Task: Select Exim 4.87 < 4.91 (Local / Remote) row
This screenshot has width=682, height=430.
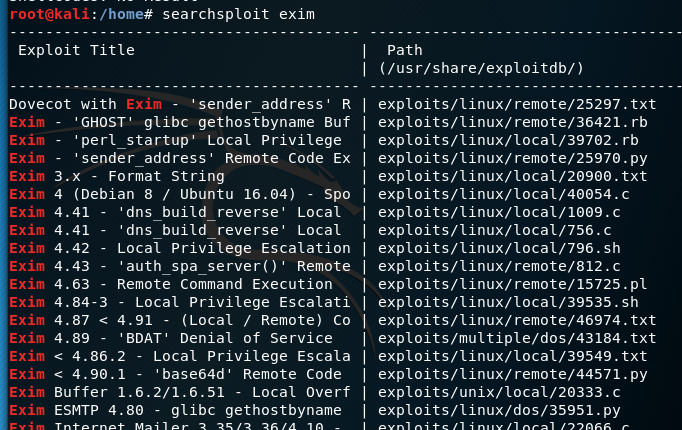Action: 180,320
